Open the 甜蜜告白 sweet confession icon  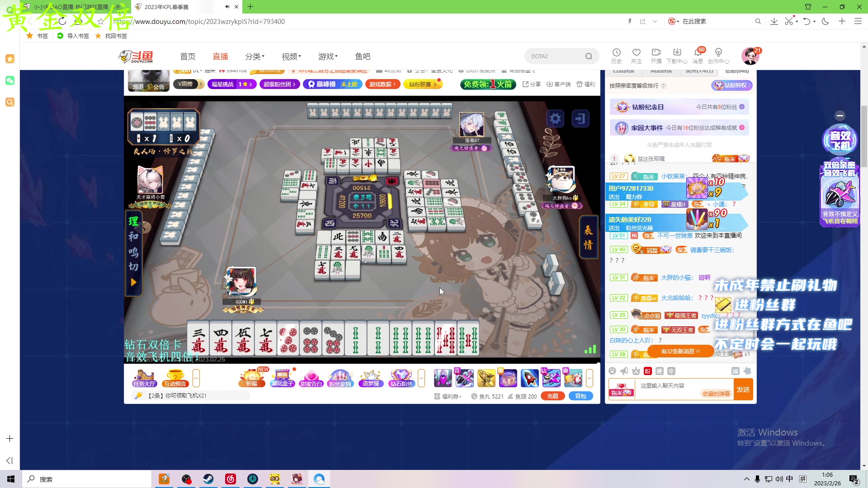[311, 378]
